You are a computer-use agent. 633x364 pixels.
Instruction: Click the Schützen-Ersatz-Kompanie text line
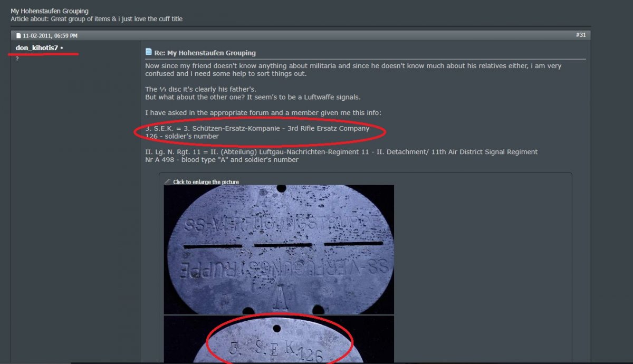pyautogui.click(x=257, y=128)
